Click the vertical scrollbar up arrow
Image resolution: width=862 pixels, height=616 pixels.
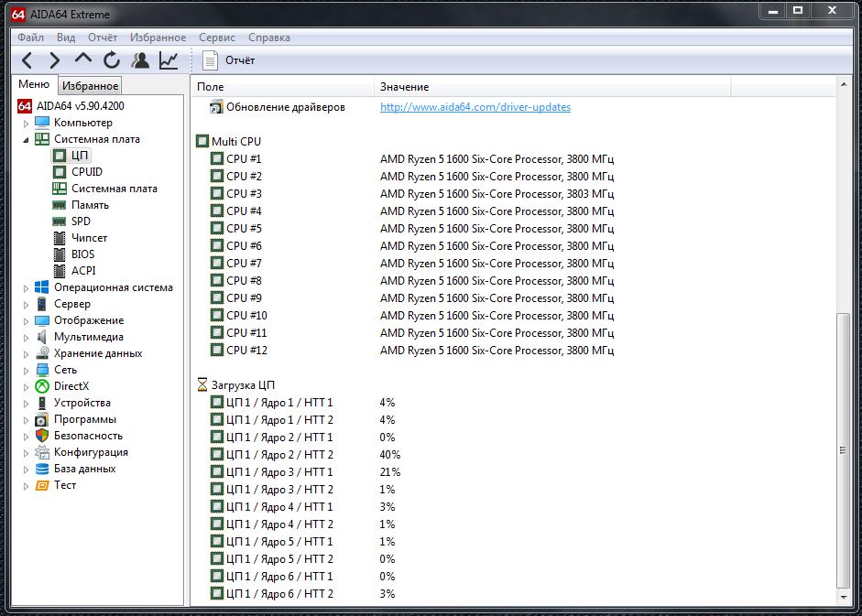coord(844,84)
